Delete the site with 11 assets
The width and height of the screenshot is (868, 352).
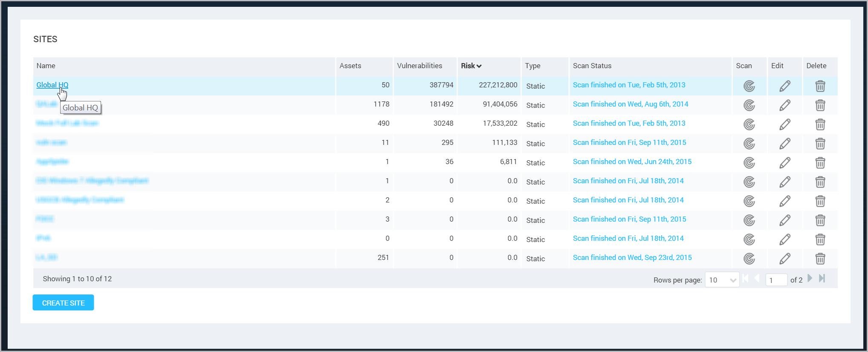click(x=820, y=144)
